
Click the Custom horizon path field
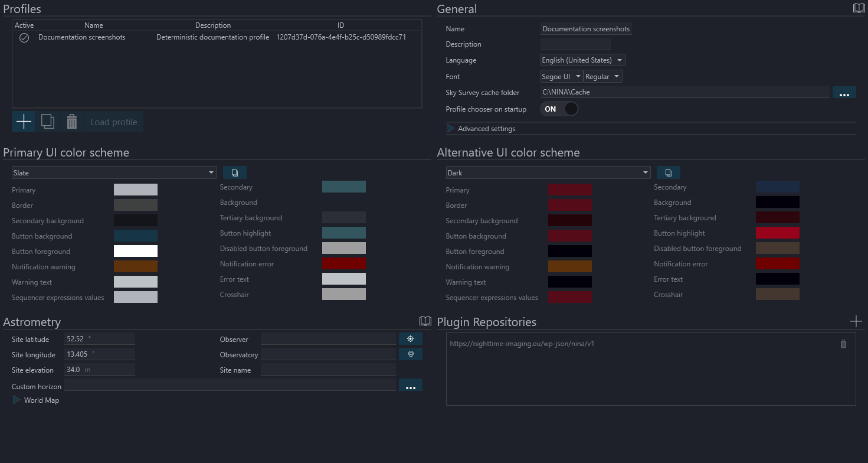[x=230, y=385]
